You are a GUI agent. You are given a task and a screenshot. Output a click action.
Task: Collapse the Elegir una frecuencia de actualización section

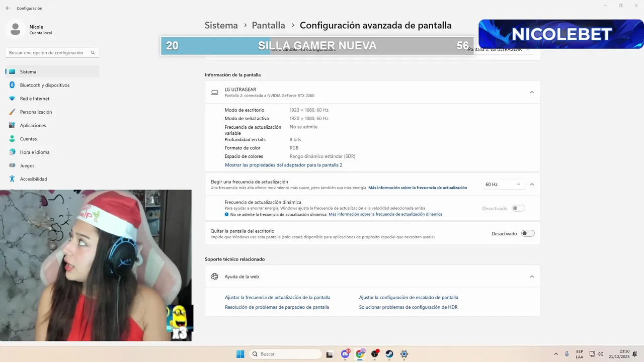coord(532,185)
